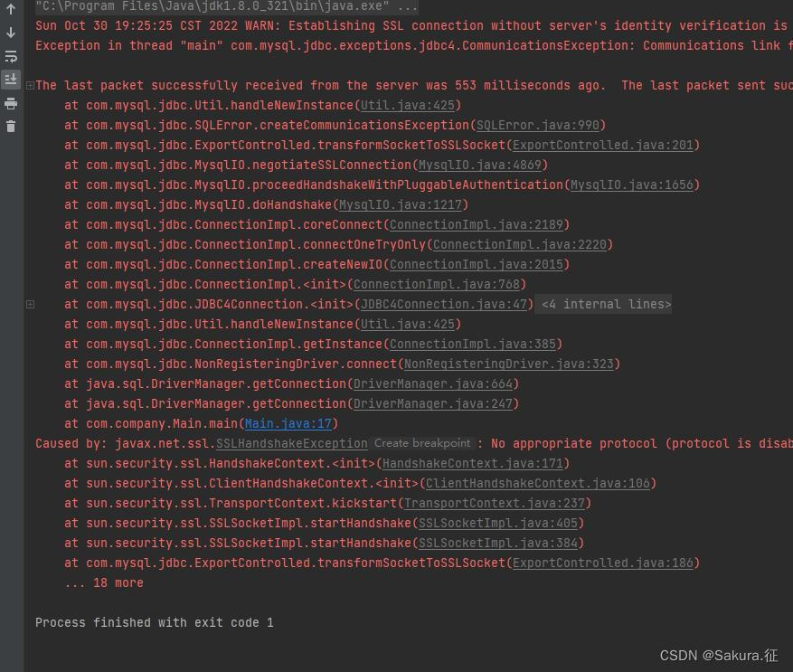
Task: Open MysqlIO.java:4869 from the stack trace
Action: (480, 165)
